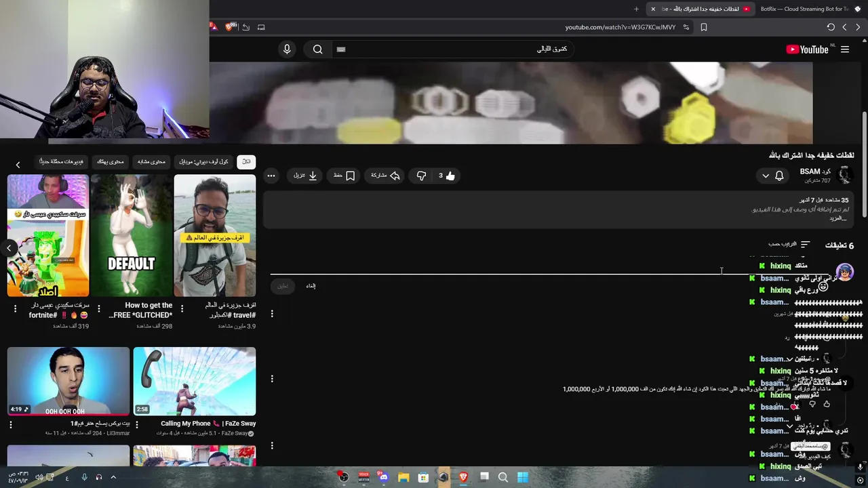Cancel the comment with إلغاء button
This screenshot has height=488, width=868.
[x=311, y=286]
